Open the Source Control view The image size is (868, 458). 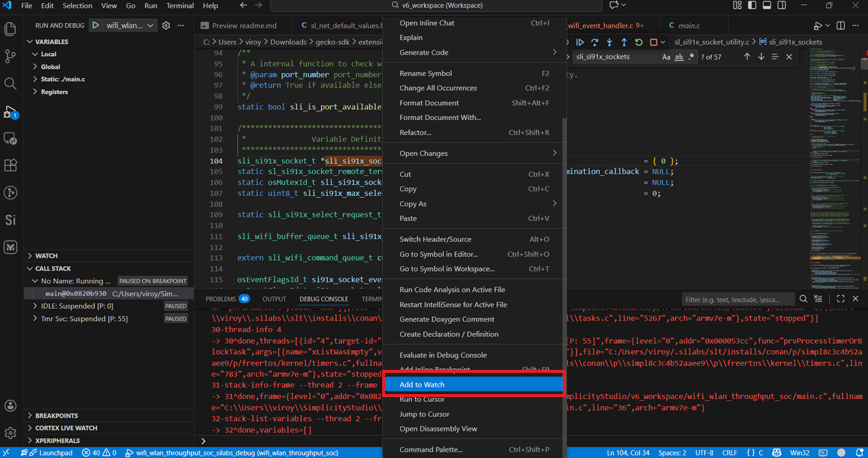[x=10, y=56]
